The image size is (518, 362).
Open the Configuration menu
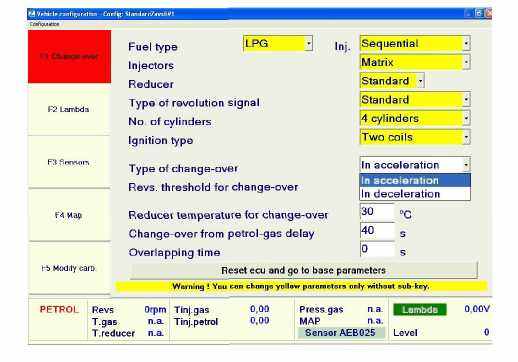click(x=44, y=24)
